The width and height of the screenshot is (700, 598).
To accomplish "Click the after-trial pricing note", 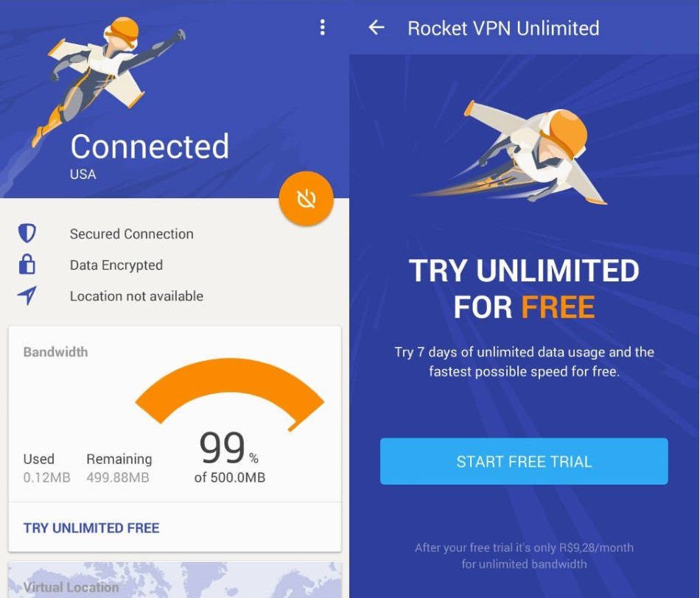I will tap(524, 555).
